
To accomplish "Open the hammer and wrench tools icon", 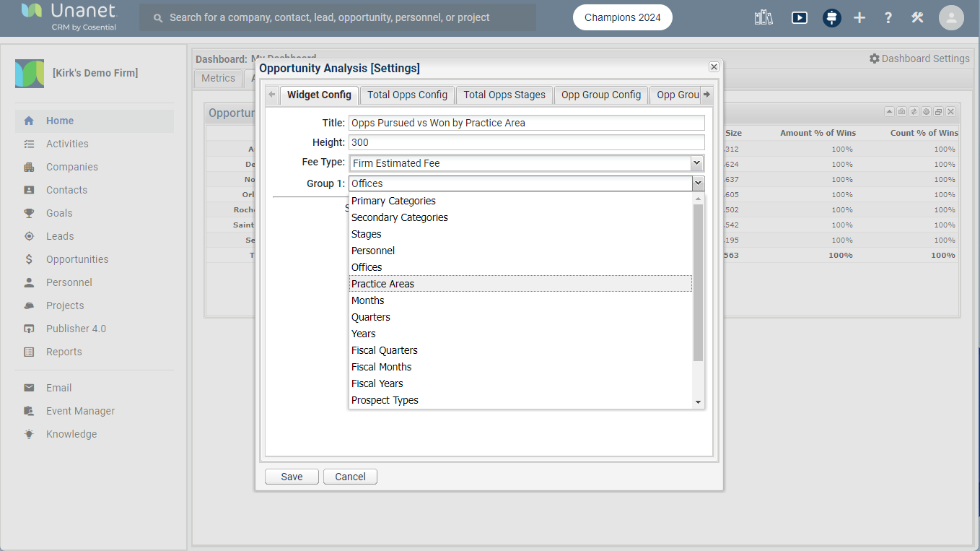I will pos(917,18).
